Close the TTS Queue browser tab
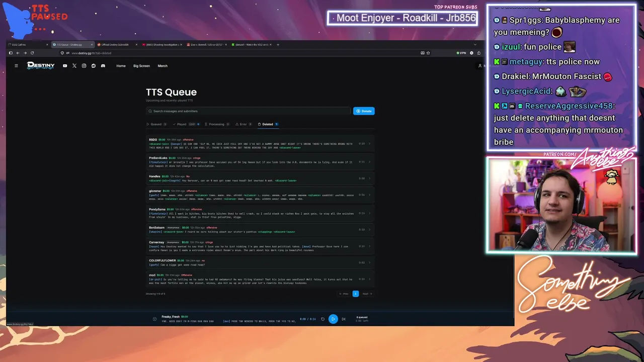Image resolution: width=644 pixels, height=362 pixels. (x=91, y=45)
